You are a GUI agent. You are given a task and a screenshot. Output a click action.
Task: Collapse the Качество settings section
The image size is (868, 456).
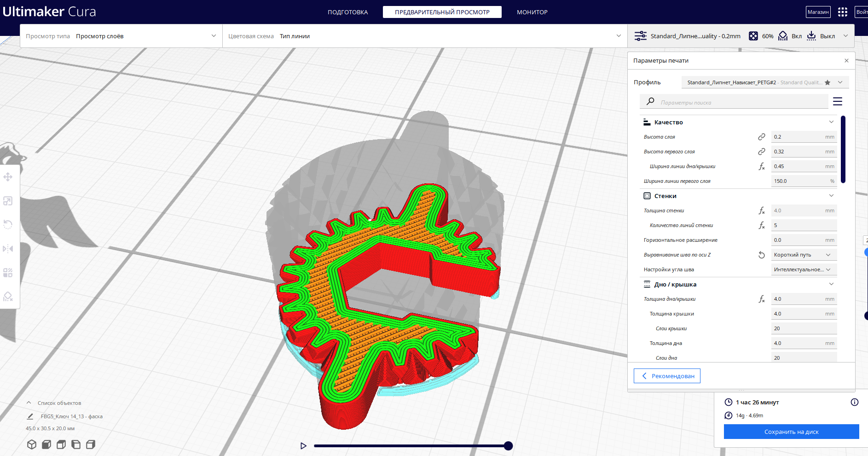(x=831, y=122)
